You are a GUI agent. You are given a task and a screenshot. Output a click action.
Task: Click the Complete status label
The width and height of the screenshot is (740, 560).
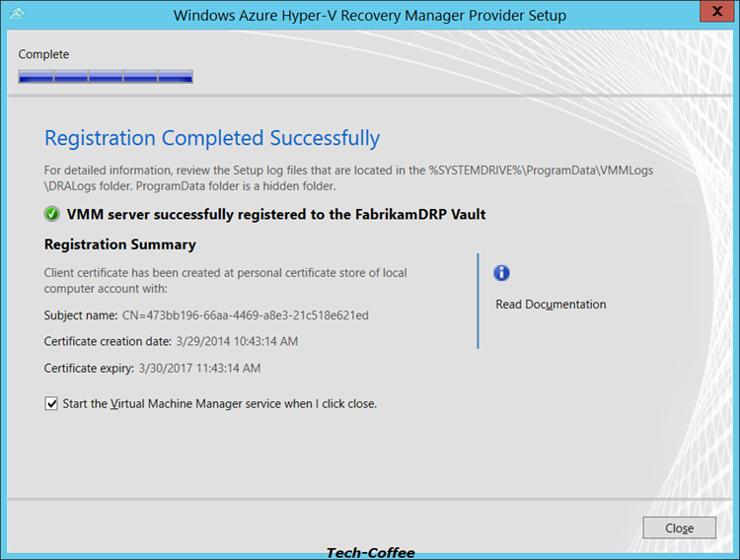43,54
